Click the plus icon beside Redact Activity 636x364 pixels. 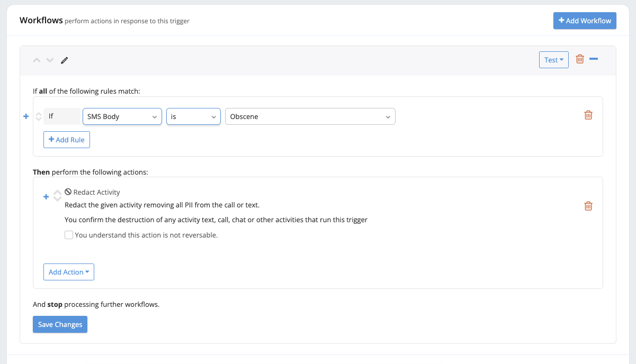(46, 197)
